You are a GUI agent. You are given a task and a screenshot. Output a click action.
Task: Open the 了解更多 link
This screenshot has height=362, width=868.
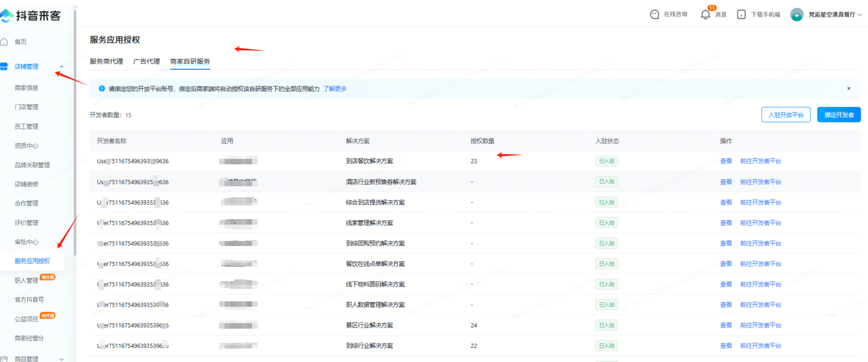point(335,89)
